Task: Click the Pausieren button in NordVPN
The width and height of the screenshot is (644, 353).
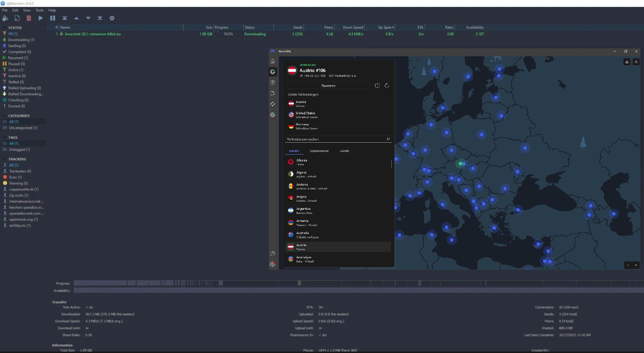Action: click(328, 86)
